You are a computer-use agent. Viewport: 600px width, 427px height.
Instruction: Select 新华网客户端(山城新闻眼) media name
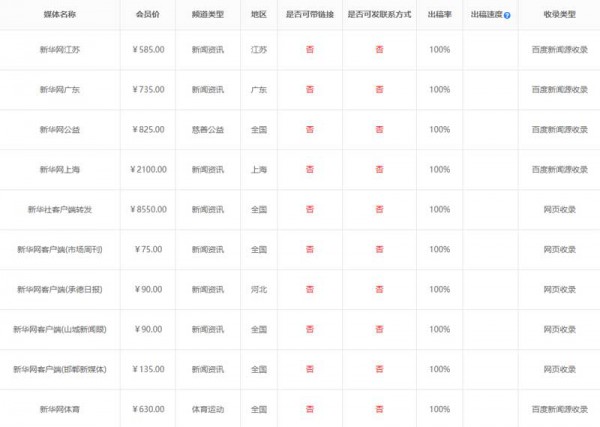[59, 329]
